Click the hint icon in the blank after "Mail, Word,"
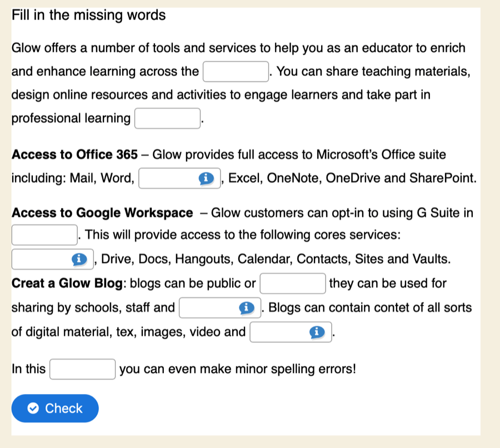 (x=206, y=178)
